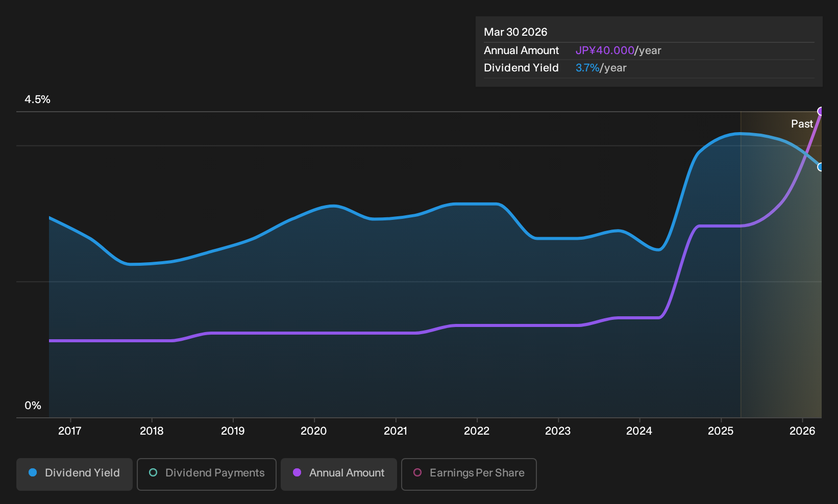838x504 pixels.
Task: Click the Past label in forecast region
Action: coord(802,124)
